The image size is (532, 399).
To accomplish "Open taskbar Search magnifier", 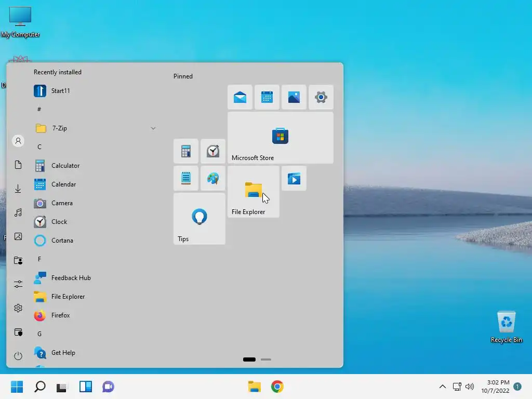I will 39,387.
